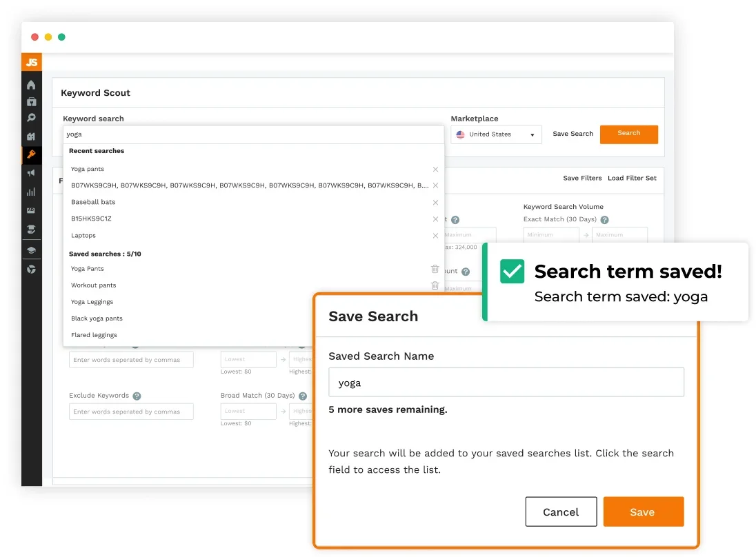Click Load Filter Set
Image resolution: width=756 pixels, height=557 pixels.
click(632, 178)
